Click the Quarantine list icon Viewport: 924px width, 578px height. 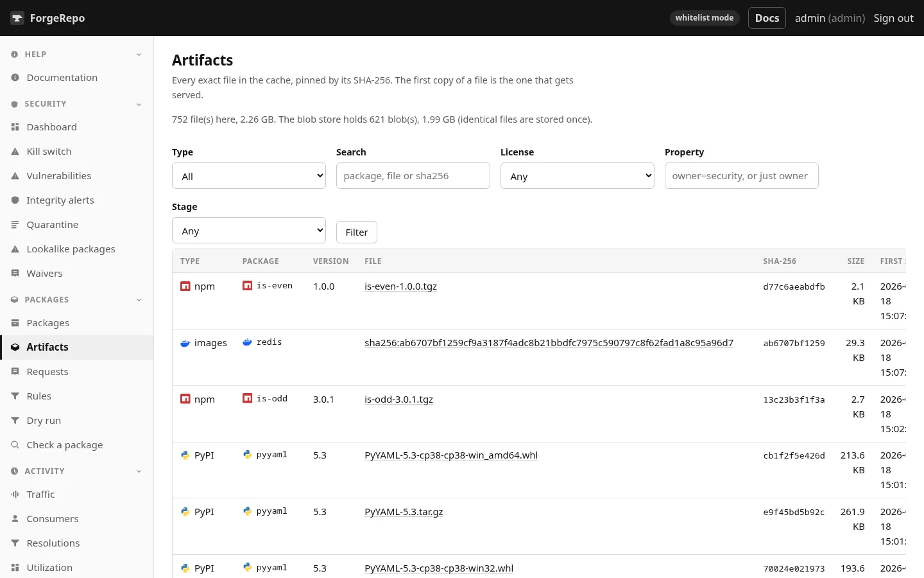coord(15,225)
